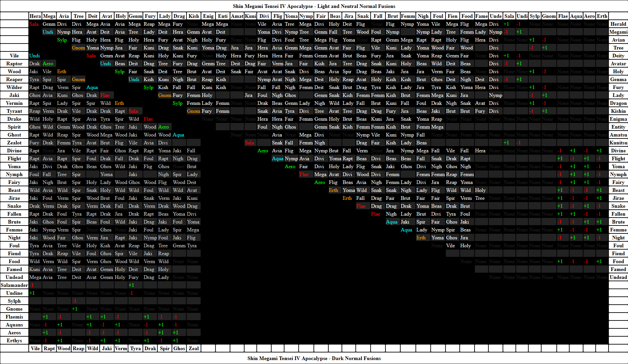Select the "Kish" column header in top row
The image size is (628, 364).
(194, 16)
